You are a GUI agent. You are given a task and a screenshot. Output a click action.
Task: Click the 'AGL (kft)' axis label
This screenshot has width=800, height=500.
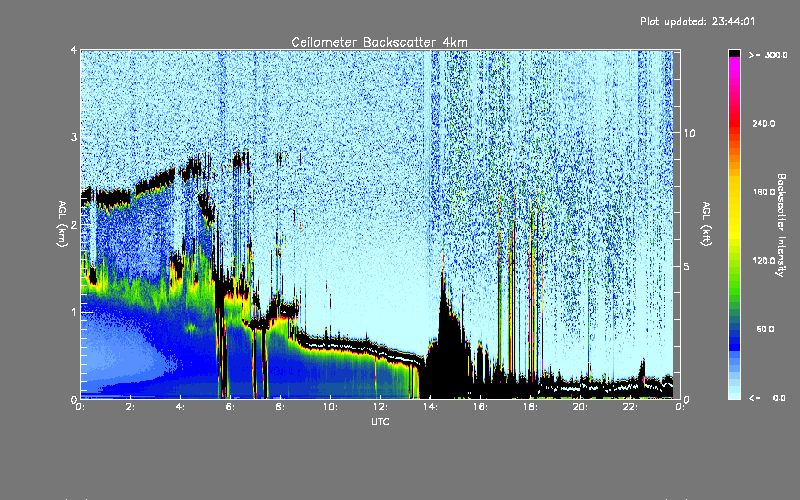tap(707, 224)
